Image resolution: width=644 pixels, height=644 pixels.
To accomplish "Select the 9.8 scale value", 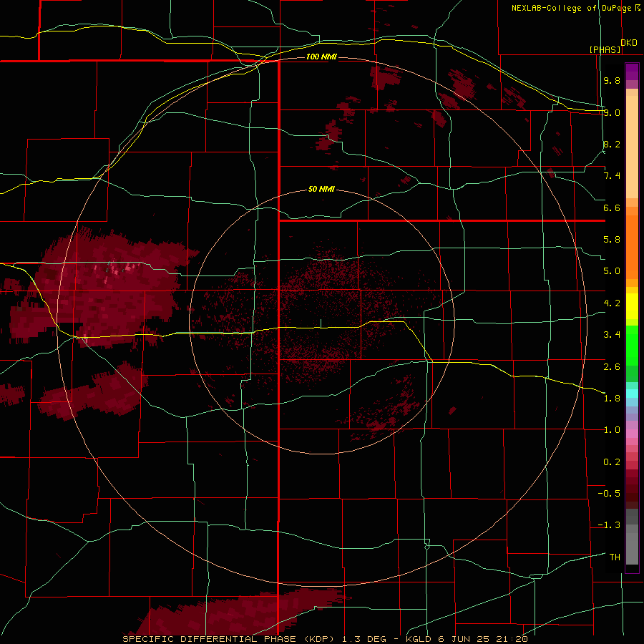I will coord(612,80).
